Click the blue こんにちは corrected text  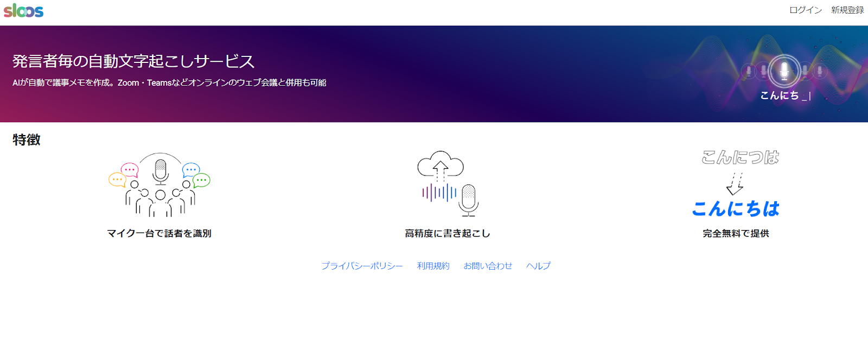point(736,209)
